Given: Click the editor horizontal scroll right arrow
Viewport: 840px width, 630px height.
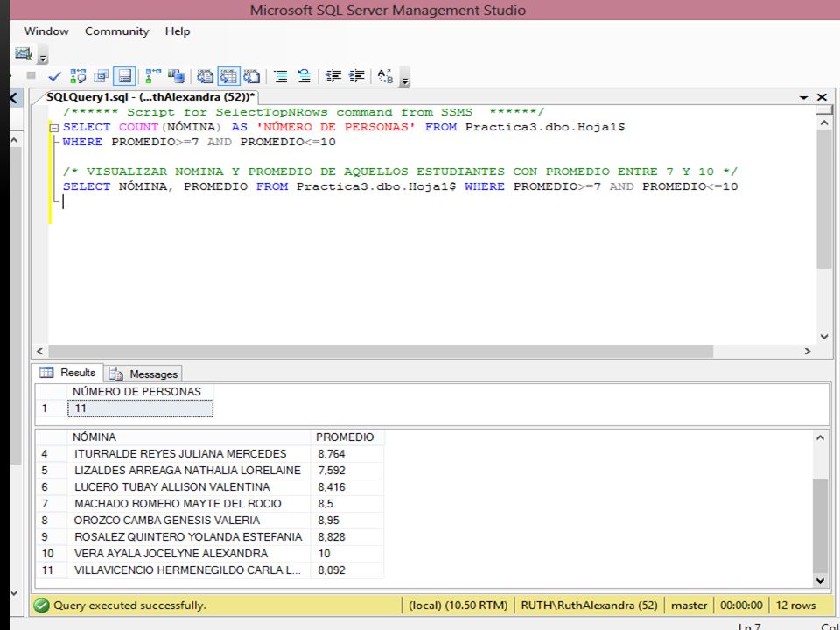Looking at the screenshot, I should 808,351.
